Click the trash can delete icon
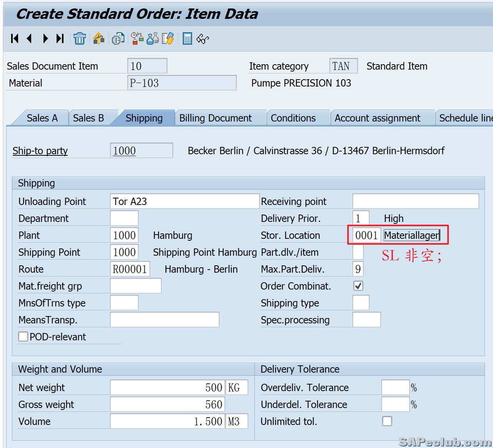This screenshot has width=493, height=448. [x=80, y=38]
